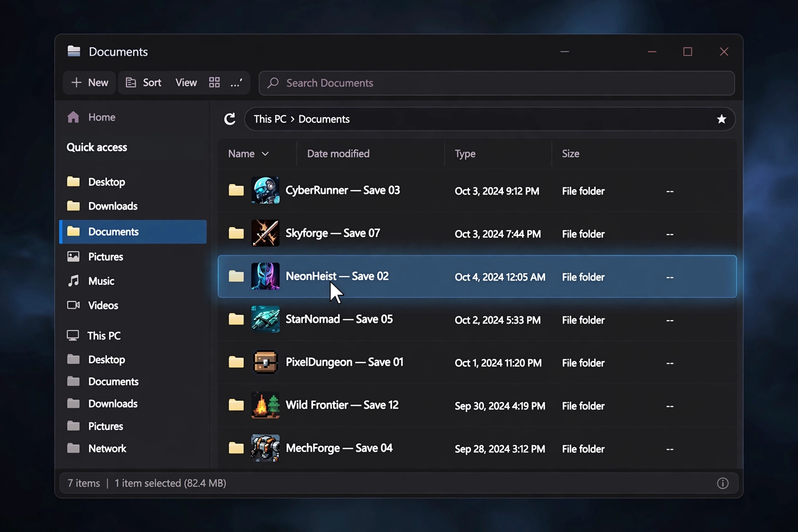Click the search magnifier icon
Viewport: 798px width, 532px height.
click(273, 83)
